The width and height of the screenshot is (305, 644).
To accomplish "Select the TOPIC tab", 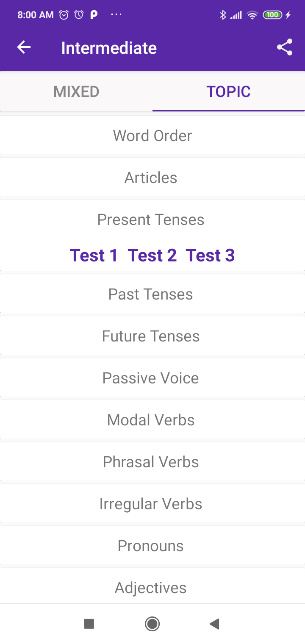I will click(x=229, y=92).
